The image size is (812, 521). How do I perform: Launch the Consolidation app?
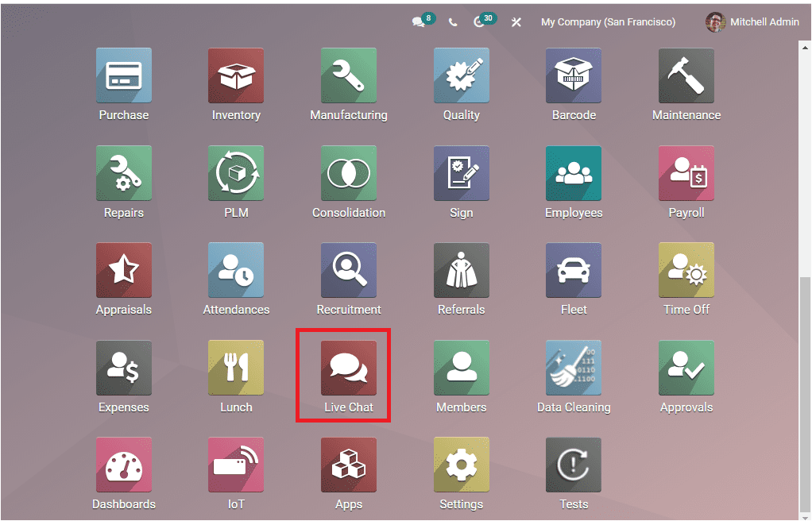349,173
